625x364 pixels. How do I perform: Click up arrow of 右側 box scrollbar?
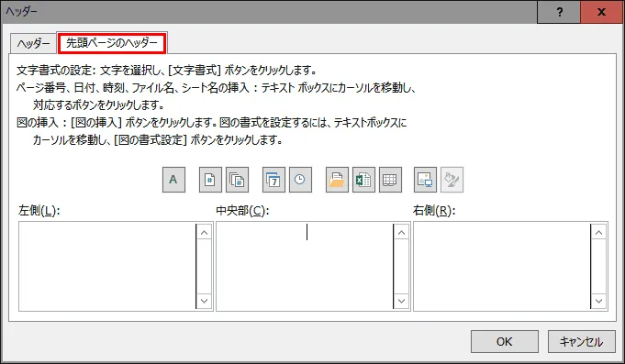point(598,233)
